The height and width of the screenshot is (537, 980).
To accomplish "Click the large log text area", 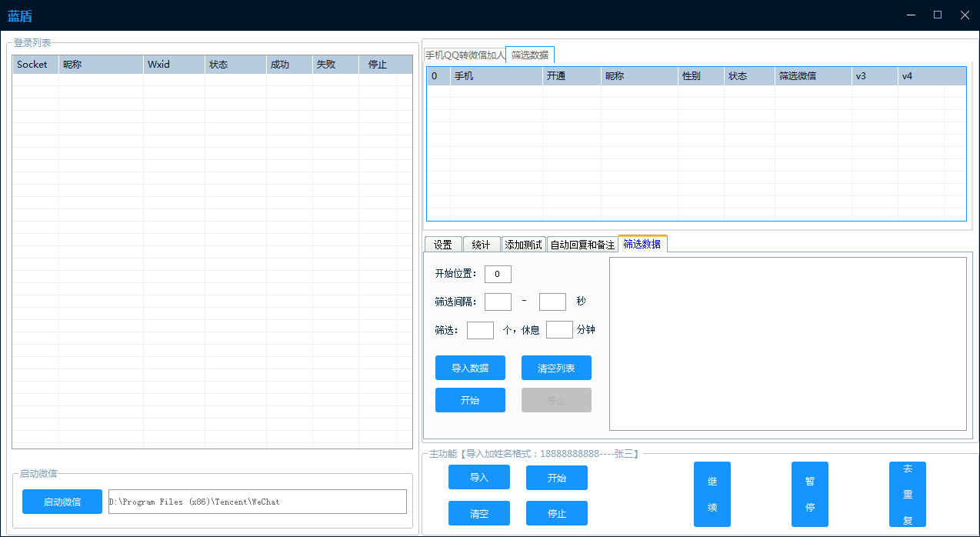I will [788, 344].
